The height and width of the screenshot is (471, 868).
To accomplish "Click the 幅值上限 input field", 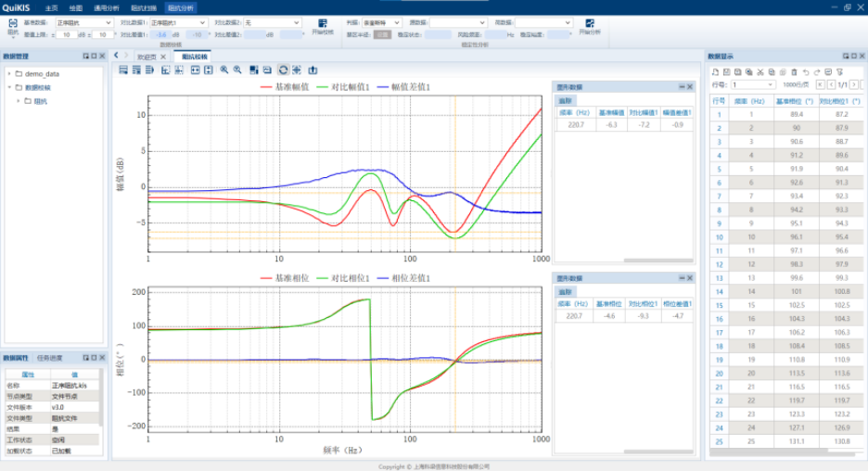I will [x=67, y=34].
